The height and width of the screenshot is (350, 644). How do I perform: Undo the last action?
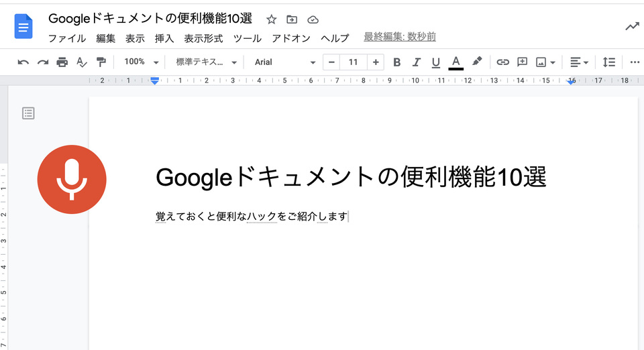[23, 62]
